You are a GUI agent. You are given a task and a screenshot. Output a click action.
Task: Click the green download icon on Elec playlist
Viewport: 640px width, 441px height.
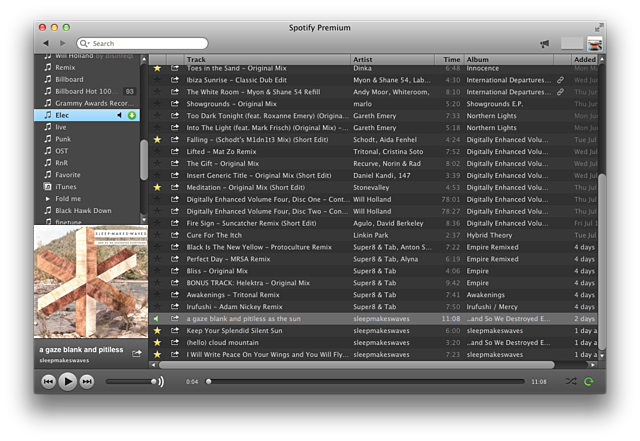[x=132, y=115]
